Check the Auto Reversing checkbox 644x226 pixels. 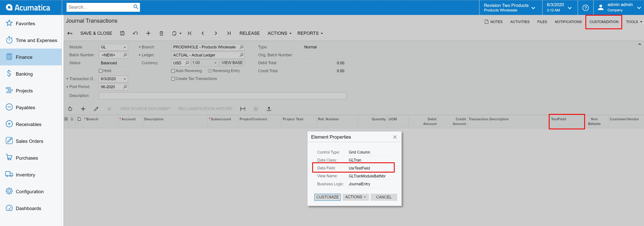pos(173,71)
